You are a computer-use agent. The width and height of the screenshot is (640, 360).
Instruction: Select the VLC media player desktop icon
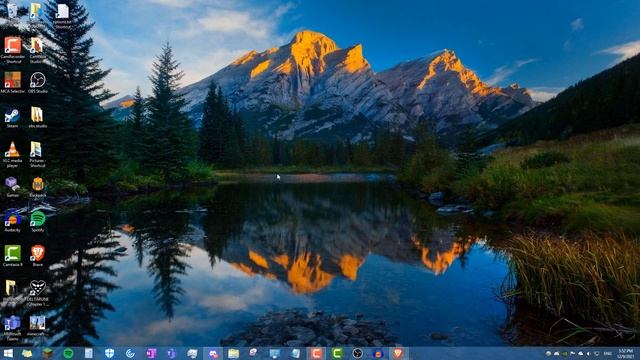pyautogui.click(x=12, y=154)
